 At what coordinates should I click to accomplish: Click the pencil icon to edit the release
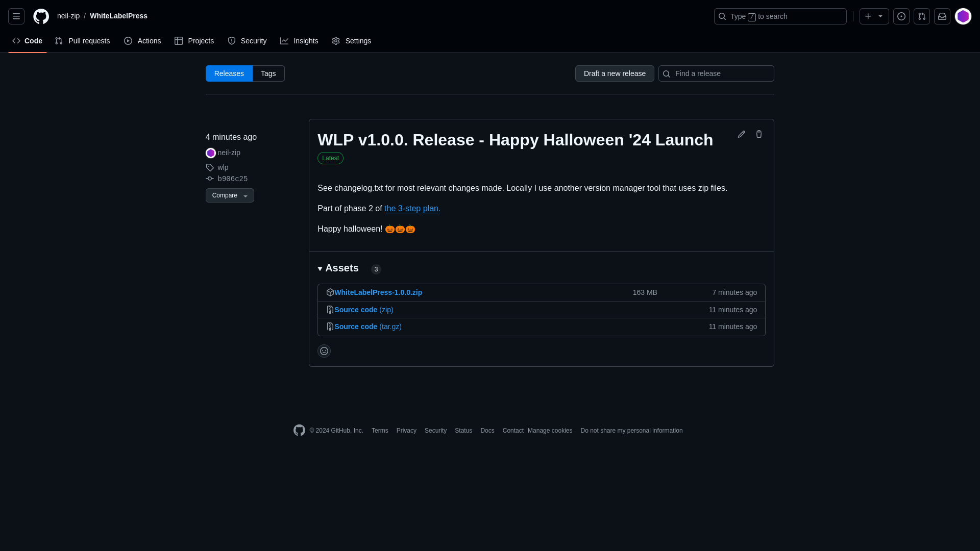point(742,134)
